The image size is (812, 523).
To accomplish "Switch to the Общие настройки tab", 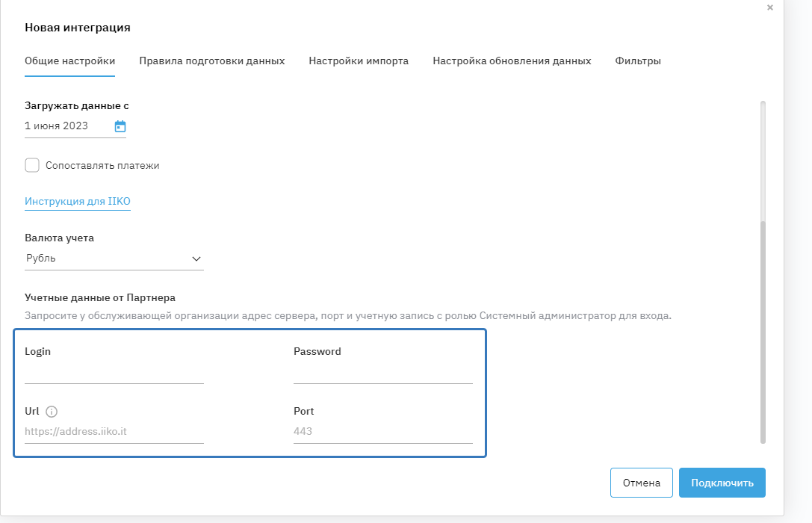I will tap(69, 61).
